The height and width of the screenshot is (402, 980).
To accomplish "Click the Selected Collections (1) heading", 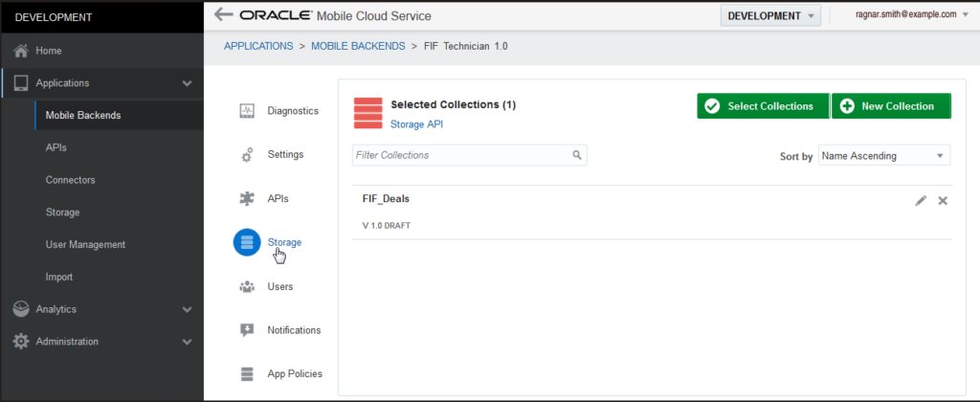I will coord(453,105).
